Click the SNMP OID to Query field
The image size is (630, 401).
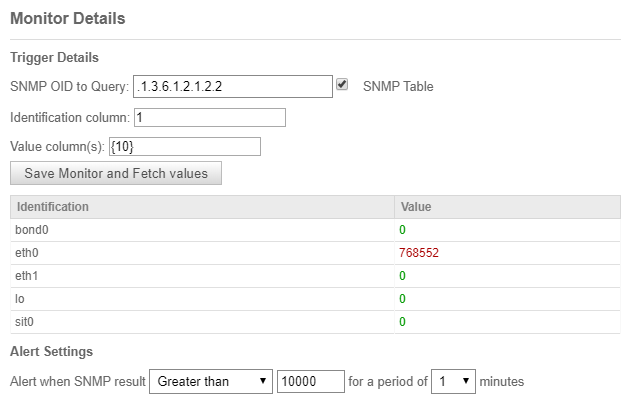(x=233, y=86)
